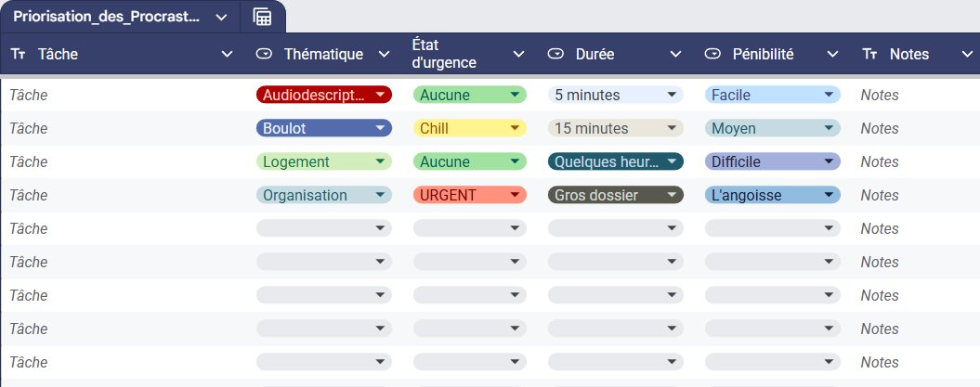Expand the Tâche column header menu

[227, 55]
